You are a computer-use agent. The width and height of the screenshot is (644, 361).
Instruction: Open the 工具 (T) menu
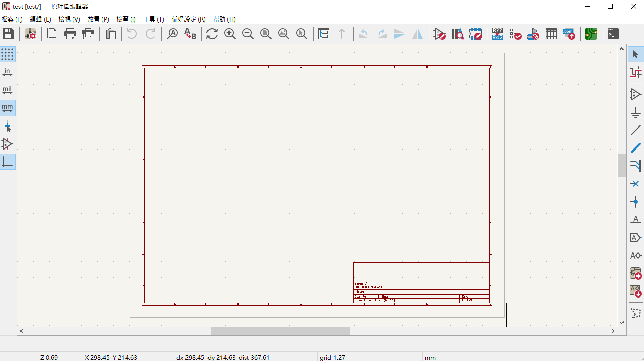click(x=153, y=19)
